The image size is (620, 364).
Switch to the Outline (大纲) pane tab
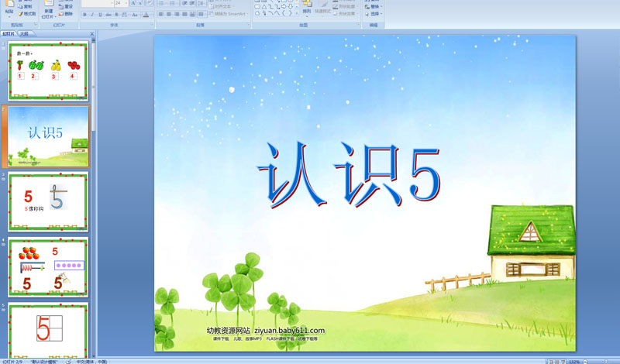pos(25,34)
